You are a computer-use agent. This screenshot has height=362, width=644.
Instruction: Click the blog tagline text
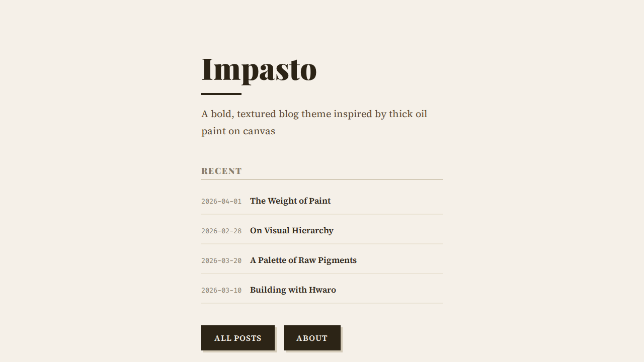click(314, 122)
